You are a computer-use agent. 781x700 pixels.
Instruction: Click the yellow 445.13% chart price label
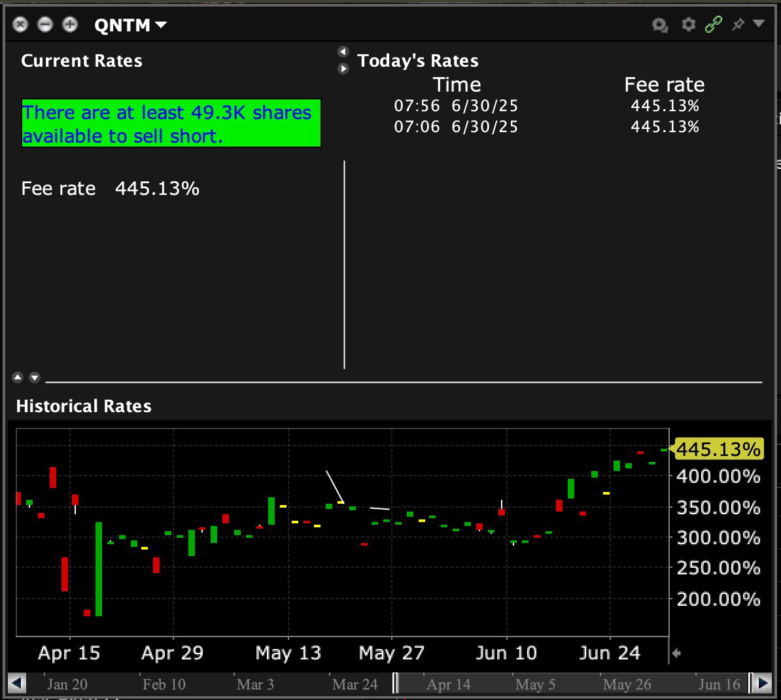coord(718,449)
